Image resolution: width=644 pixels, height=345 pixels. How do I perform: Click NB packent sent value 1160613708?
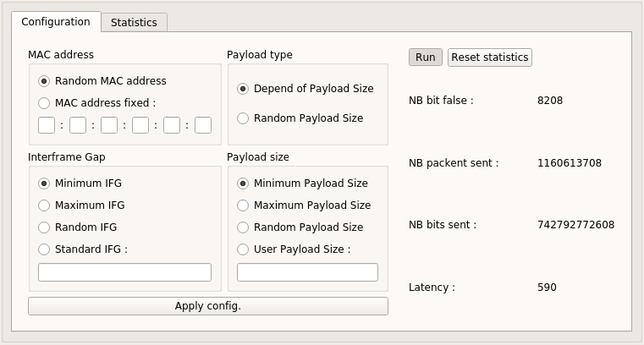tap(570, 163)
